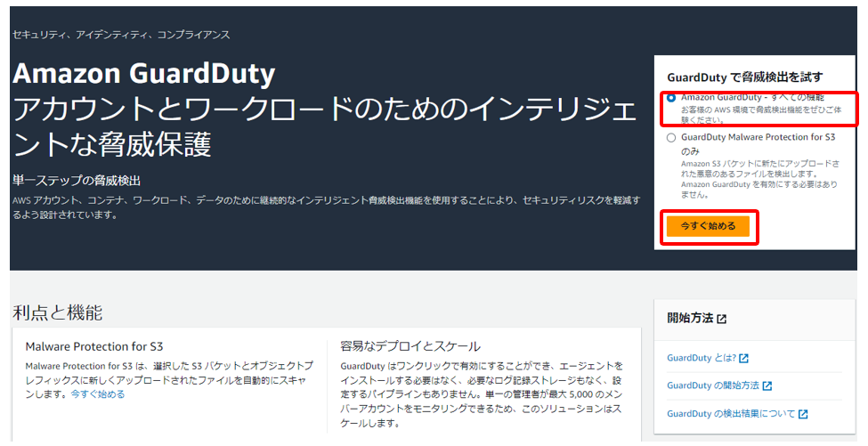Open the GuardDuty とは? link

[702, 358]
